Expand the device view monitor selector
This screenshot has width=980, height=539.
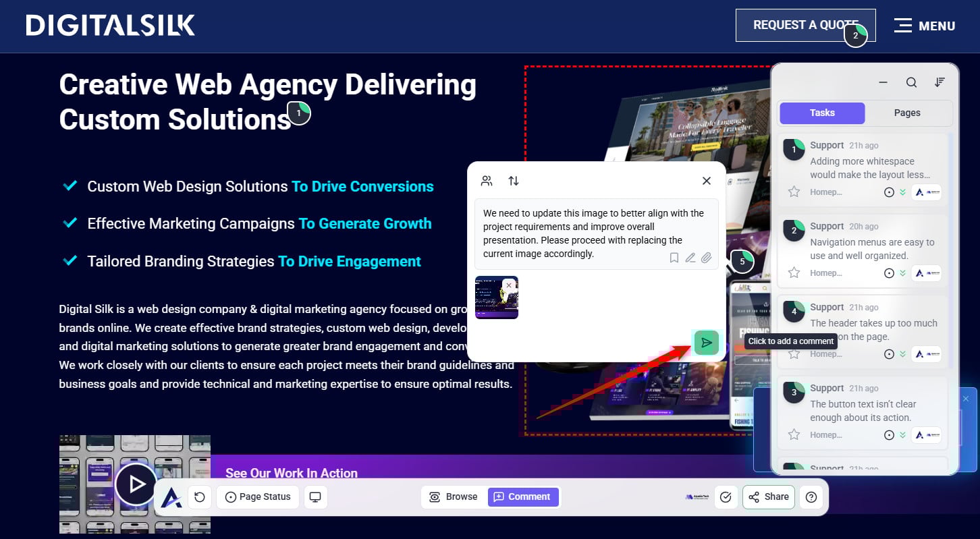pyautogui.click(x=315, y=497)
